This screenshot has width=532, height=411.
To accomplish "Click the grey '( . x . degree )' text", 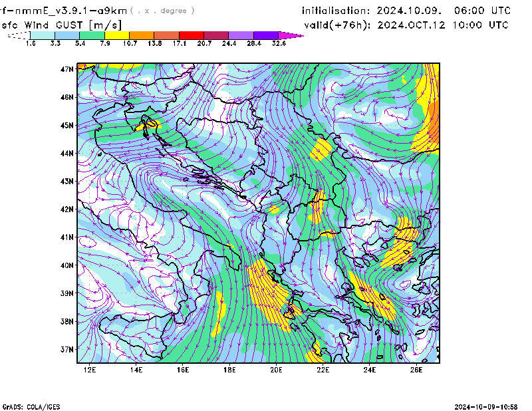I will [162, 11].
